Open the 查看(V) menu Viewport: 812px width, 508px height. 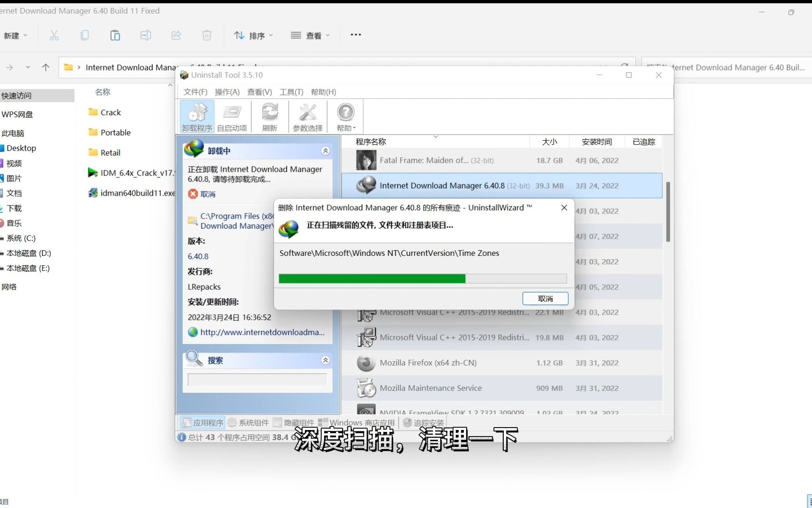click(x=259, y=92)
